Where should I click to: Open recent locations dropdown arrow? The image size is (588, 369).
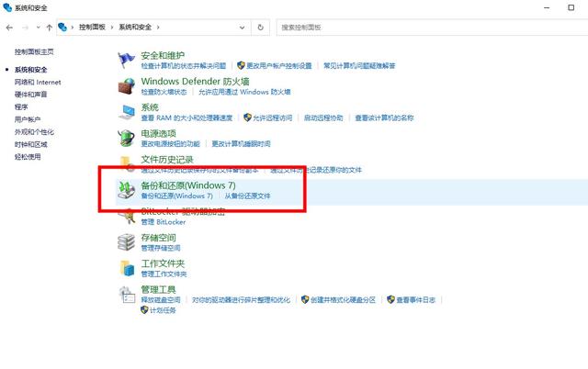click(x=39, y=28)
